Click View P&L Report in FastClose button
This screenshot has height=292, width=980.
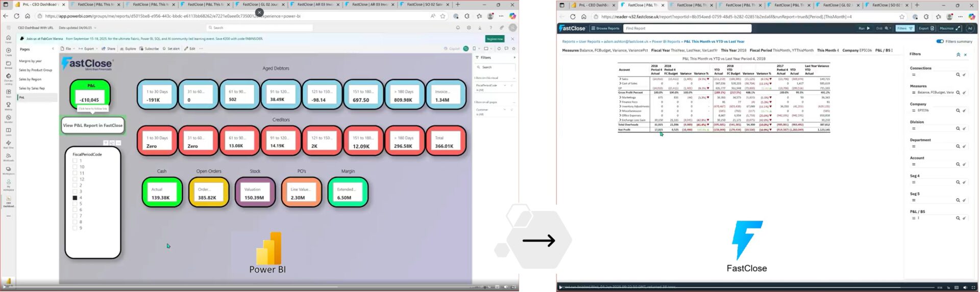point(92,125)
